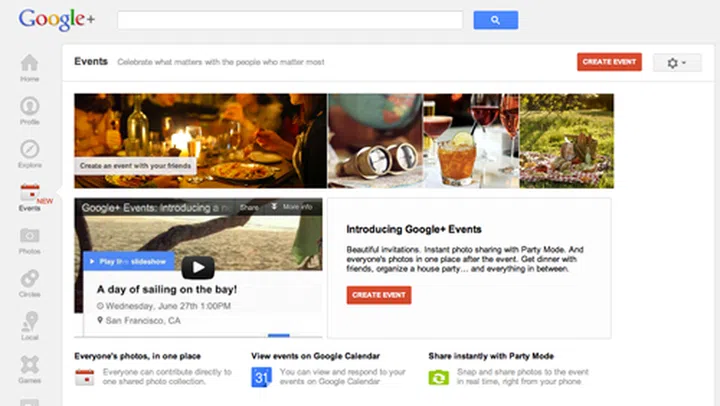This screenshot has height=406, width=720.
Task: Click Play the slideshow overlay
Action: click(129, 262)
